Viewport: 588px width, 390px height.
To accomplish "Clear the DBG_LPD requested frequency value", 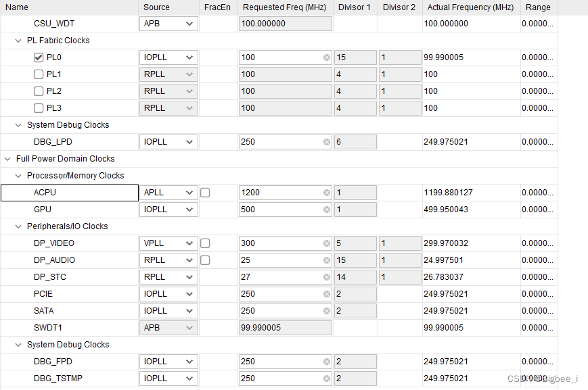I will [x=327, y=141].
